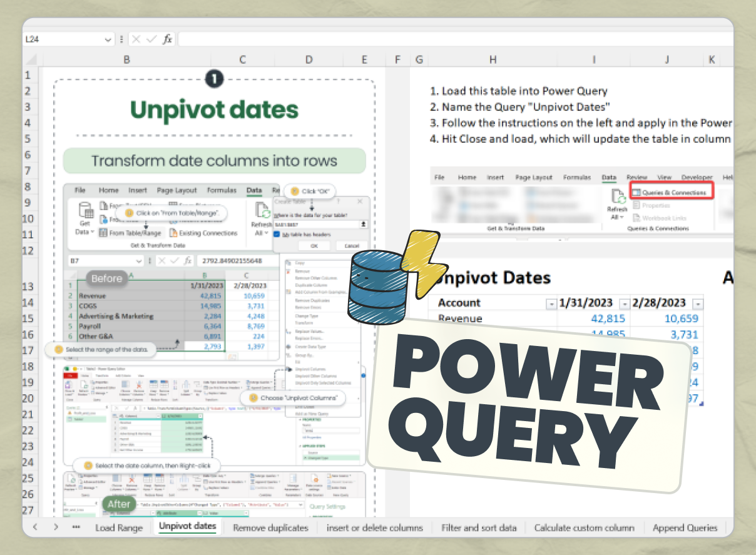Select column K header

pos(712,59)
